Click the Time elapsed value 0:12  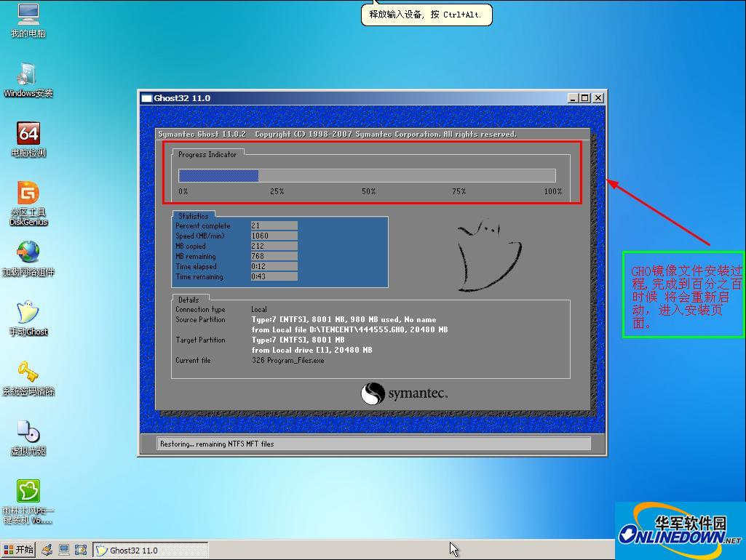coord(274,266)
